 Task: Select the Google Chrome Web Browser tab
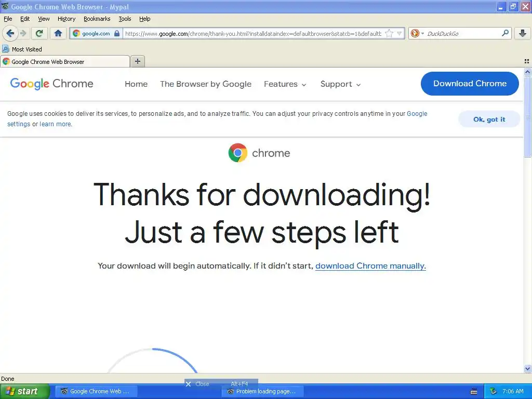pos(65,62)
